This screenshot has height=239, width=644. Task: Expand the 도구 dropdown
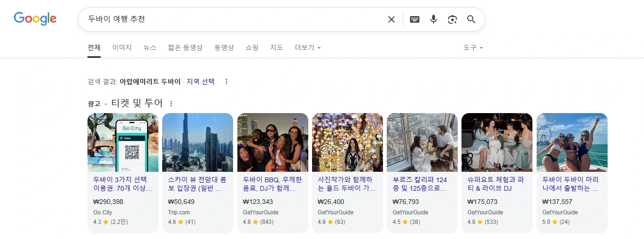pyautogui.click(x=473, y=47)
